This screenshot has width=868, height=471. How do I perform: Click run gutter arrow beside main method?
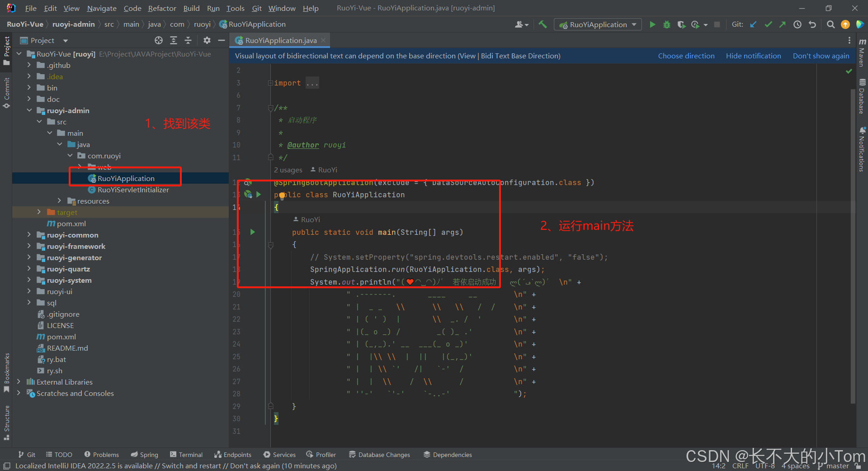253,232
